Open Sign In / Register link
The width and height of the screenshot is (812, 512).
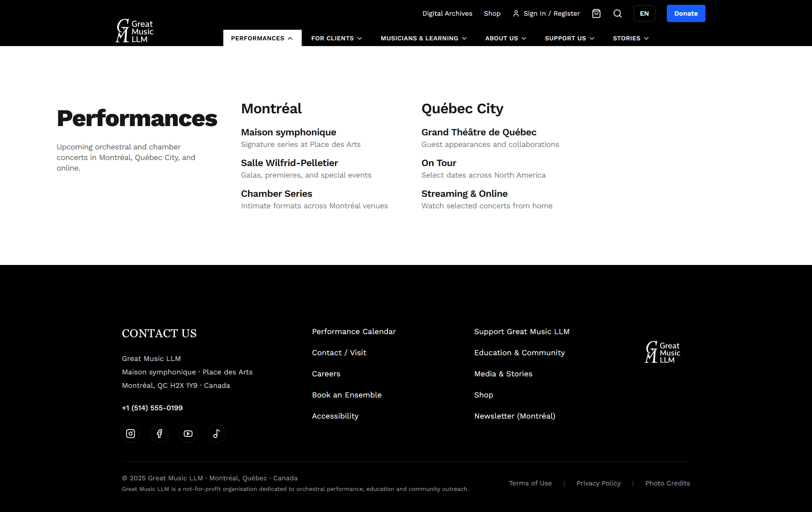[546, 13]
